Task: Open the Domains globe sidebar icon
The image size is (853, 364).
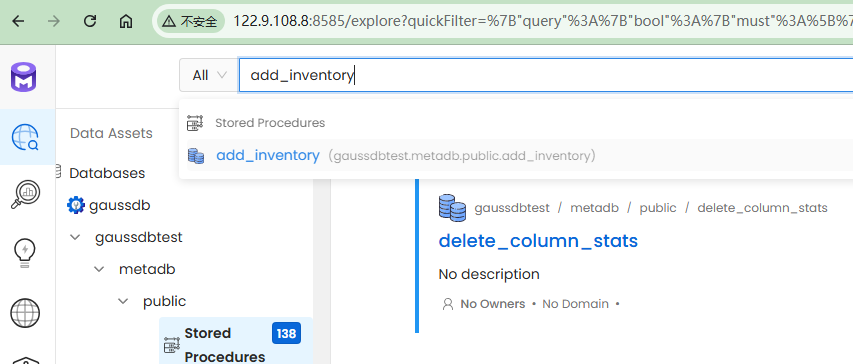Action: point(25,313)
